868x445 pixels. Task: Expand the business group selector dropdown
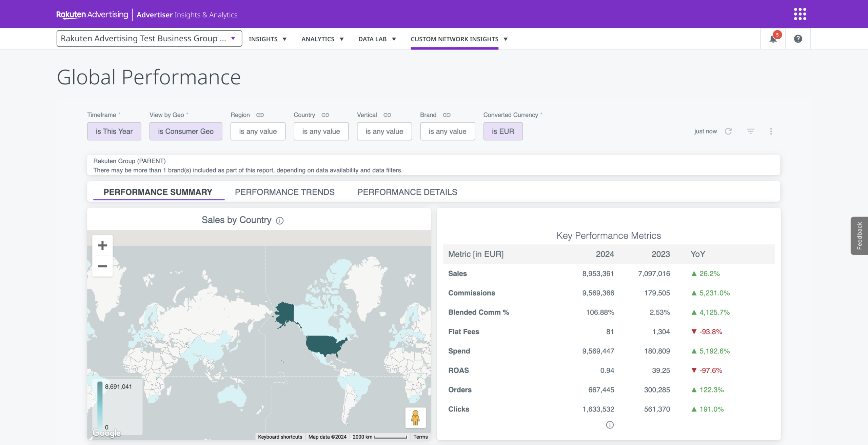[149, 39]
